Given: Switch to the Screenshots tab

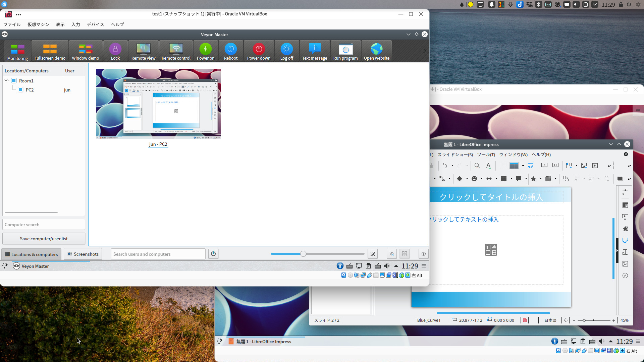Looking at the screenshot, I should (x=83, y=254).
